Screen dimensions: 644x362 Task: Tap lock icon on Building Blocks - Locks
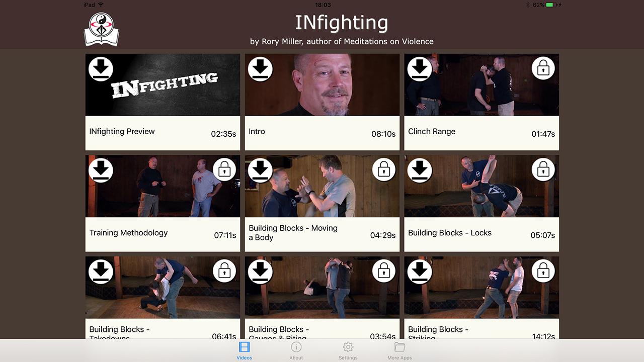pyautogui.click(x=543, y=170)
